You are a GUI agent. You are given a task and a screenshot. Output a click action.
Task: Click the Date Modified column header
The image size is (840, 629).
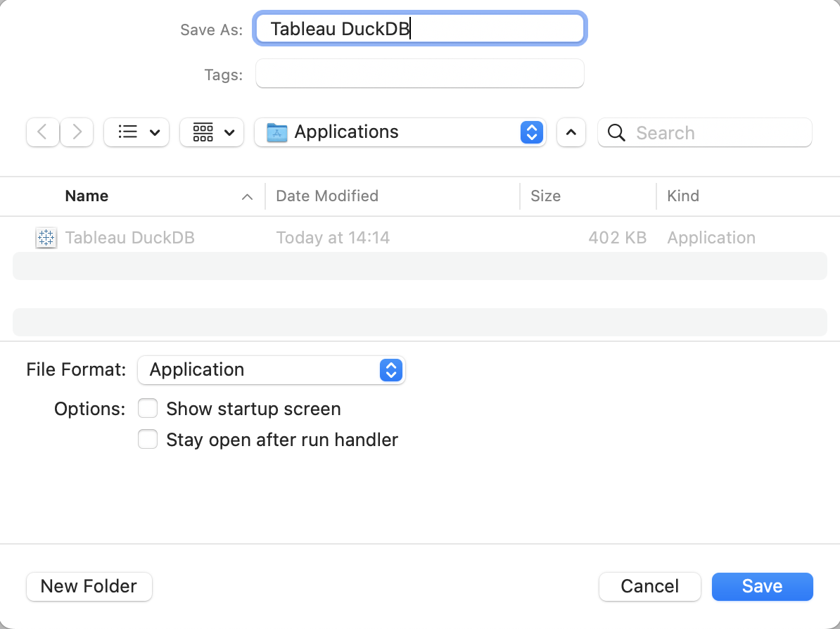point(326,196)
